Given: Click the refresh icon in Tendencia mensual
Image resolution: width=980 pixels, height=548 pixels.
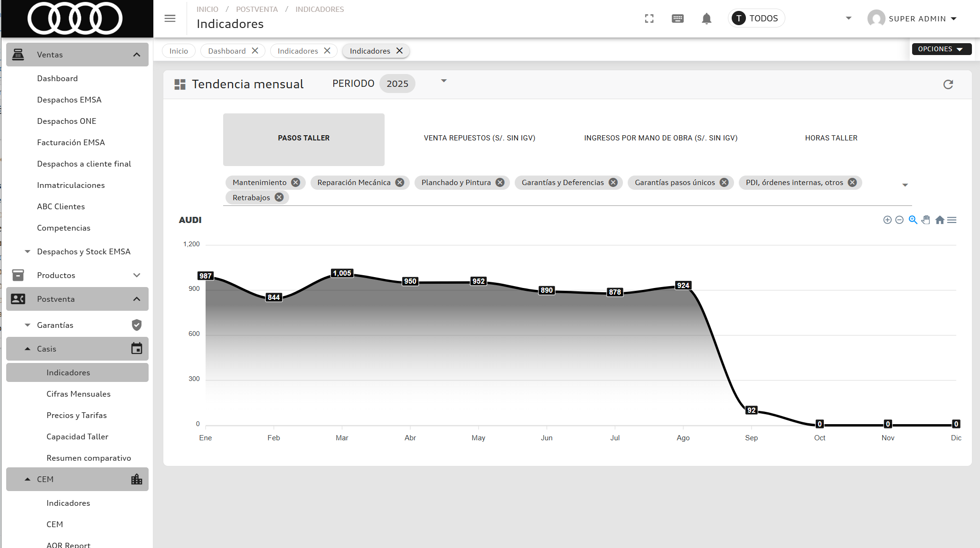Looking at the screenshot, I should click(948, 84).
